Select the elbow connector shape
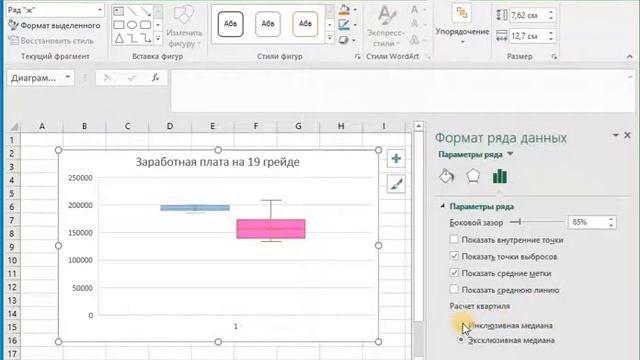 132,38
